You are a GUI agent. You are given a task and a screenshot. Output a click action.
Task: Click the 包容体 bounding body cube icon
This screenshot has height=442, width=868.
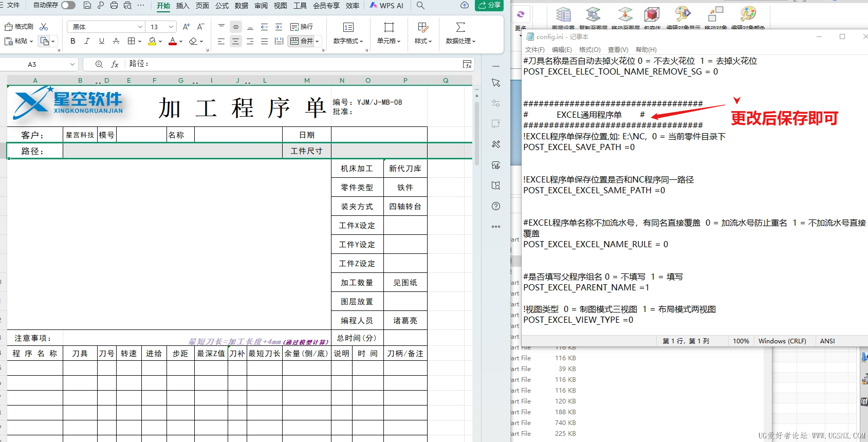(652, 15)
